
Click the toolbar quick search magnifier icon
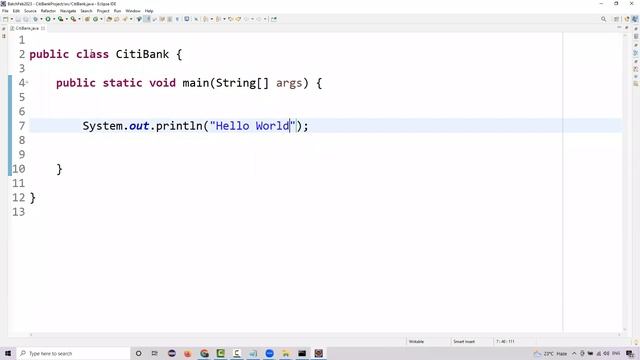tap(603, 19)
